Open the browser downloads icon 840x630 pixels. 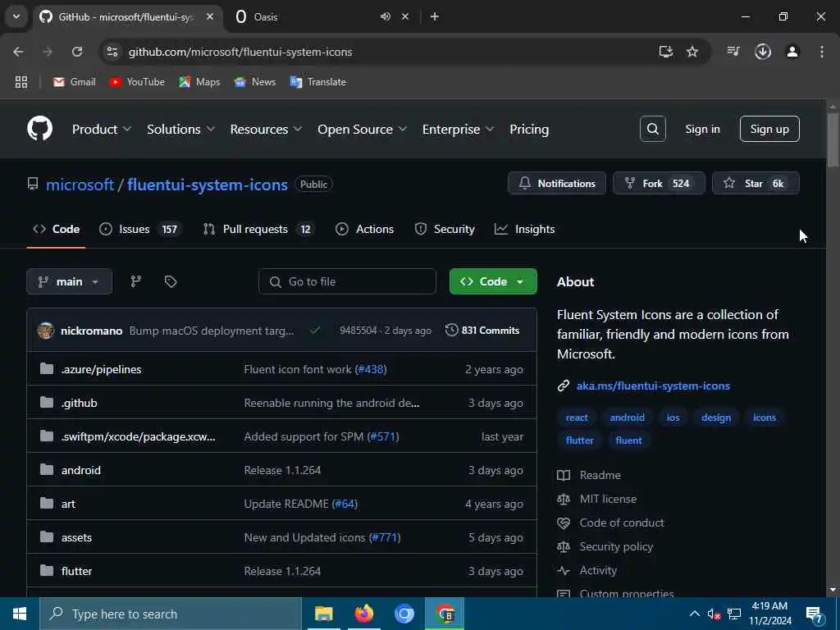point(763,52)
